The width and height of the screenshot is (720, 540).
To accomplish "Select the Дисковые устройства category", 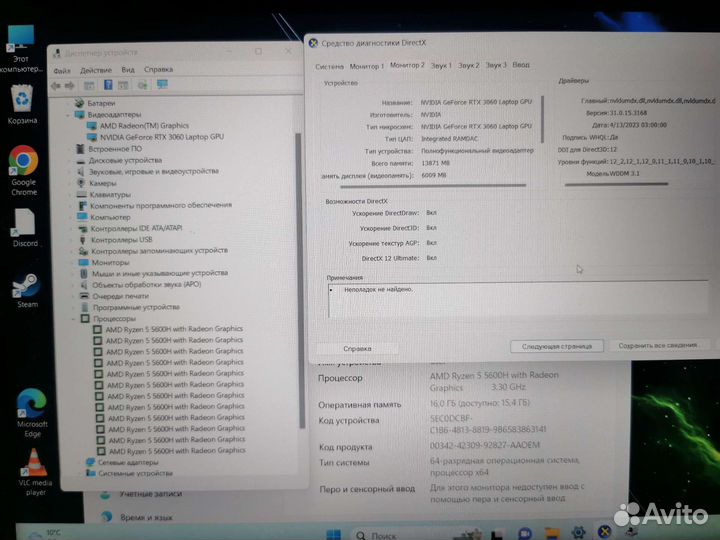I will (125, 160).
